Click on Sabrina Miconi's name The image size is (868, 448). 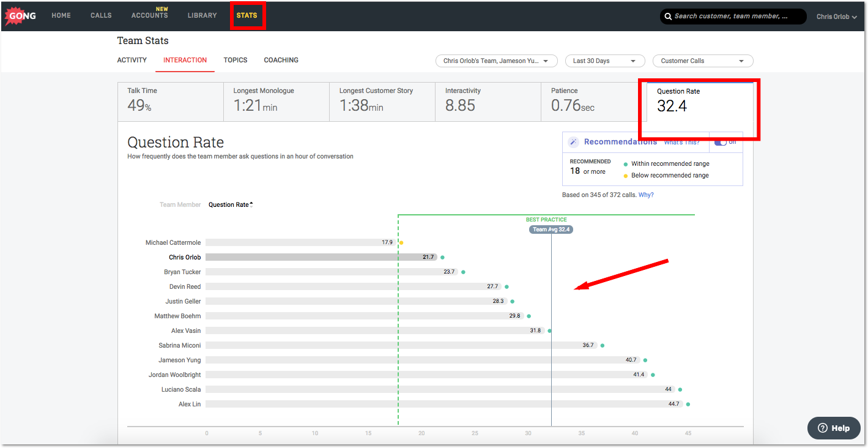[x=180, y=345]
